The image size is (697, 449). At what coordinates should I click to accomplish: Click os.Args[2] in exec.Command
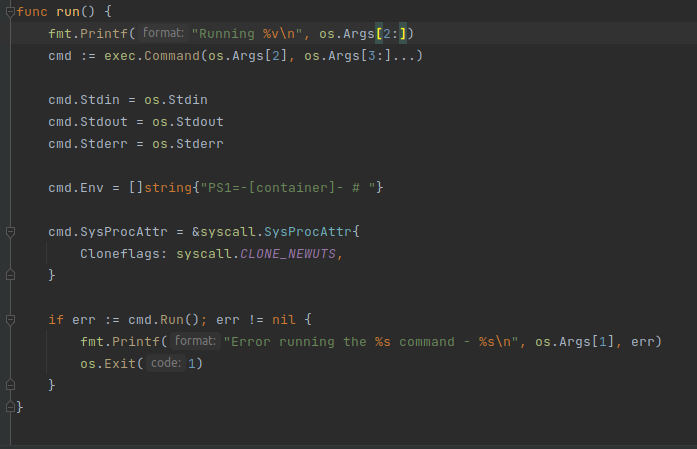tap(248, 56)
